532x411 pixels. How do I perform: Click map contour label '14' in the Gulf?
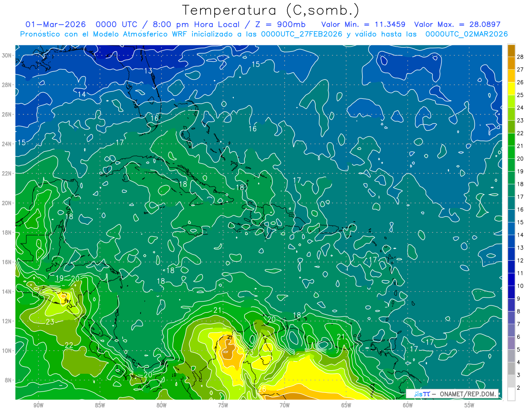pyautogui.click(x=82, y=94)
